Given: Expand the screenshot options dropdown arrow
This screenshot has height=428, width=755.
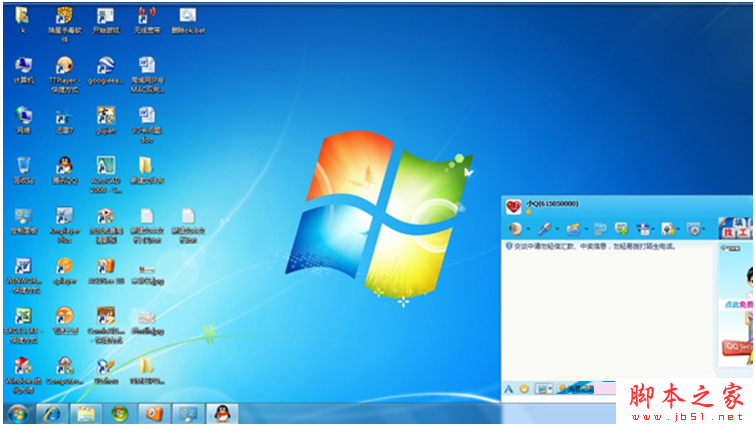Looking at the screenshot, I should (x=550, y=389).
